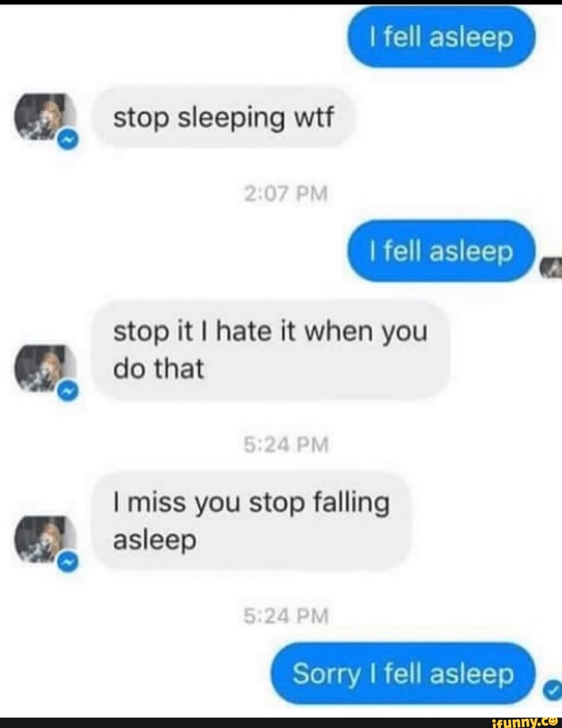Select the topmost 'I fell asleep' bubble
This screenshot has height=728, width=562.
[441, 37]
